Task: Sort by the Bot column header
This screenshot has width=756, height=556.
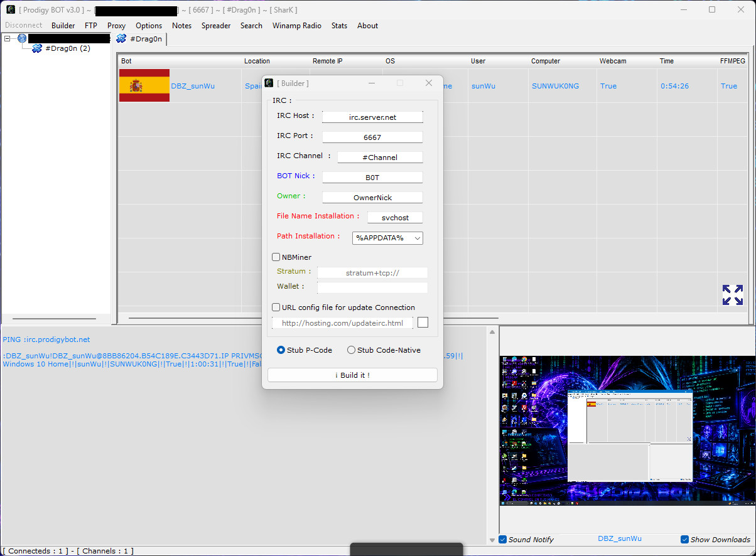Action: tap(180, 61)
